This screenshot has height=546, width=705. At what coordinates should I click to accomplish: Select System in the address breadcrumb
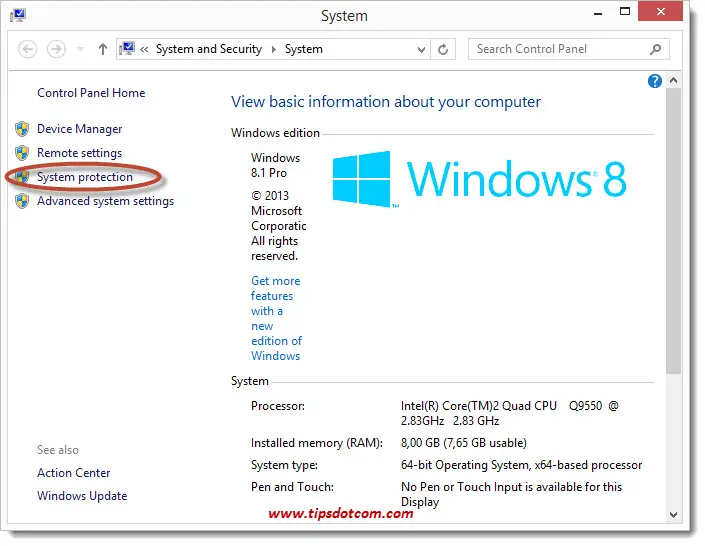pyautogui.click(x=303, y=49)
